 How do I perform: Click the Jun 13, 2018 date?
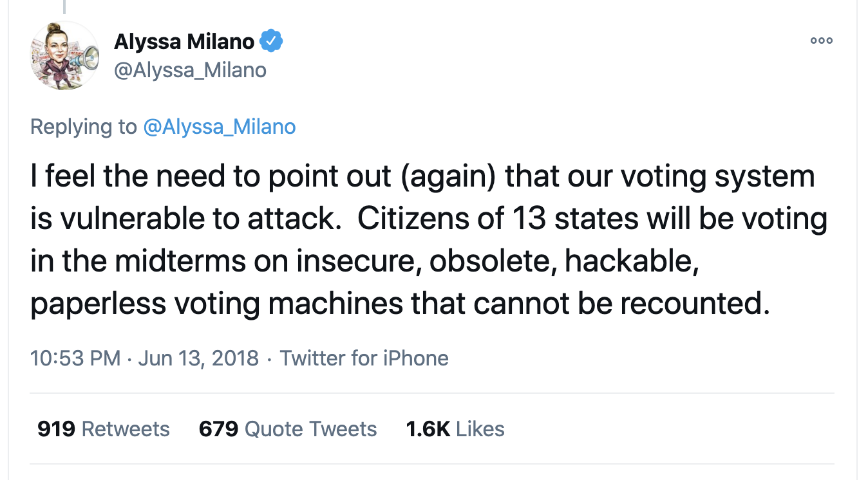pos(198,358)
